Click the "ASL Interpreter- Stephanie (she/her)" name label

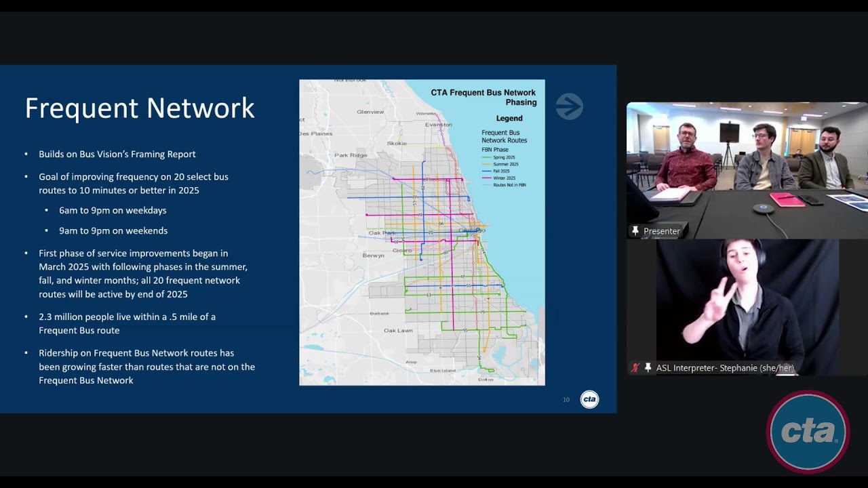[x=725, y=368]
